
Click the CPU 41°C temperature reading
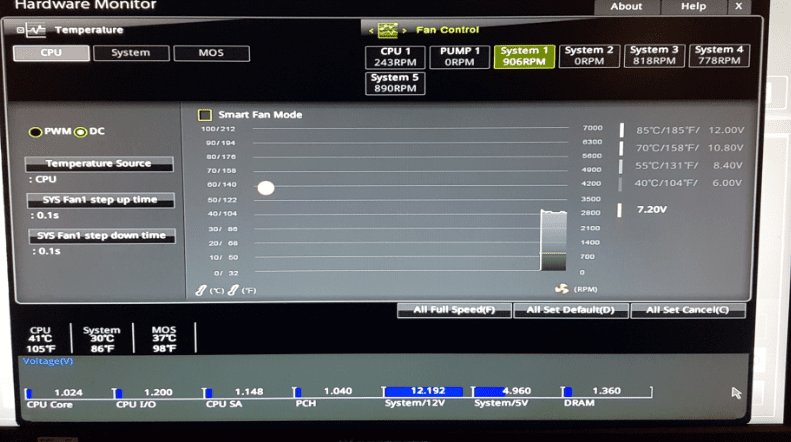[40, 339]
